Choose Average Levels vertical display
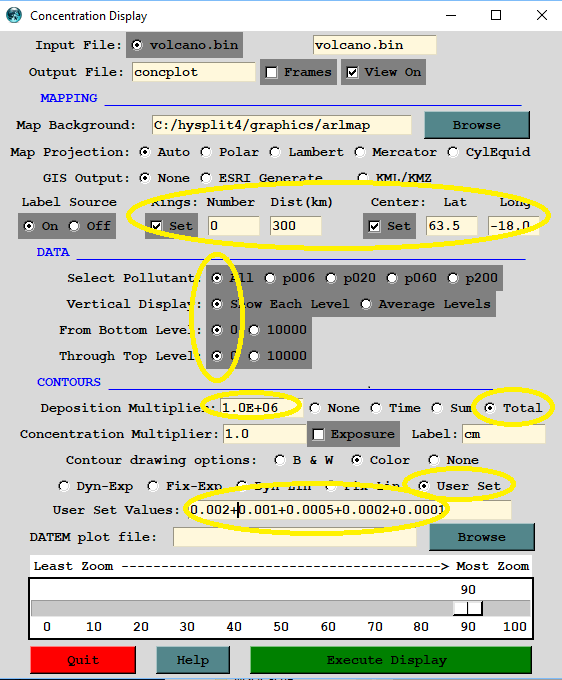The width and height of the screenshot is (562, 680). [x=366, y=304]
